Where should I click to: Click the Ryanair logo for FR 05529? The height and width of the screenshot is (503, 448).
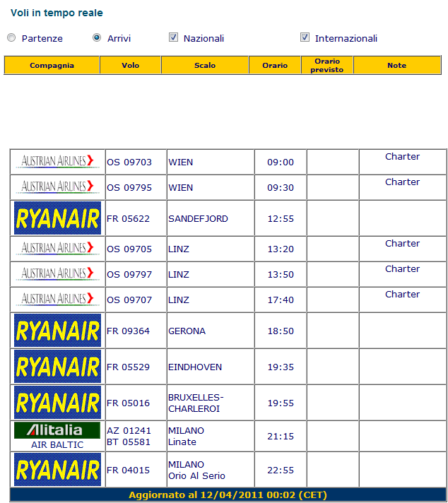[57, 367]
